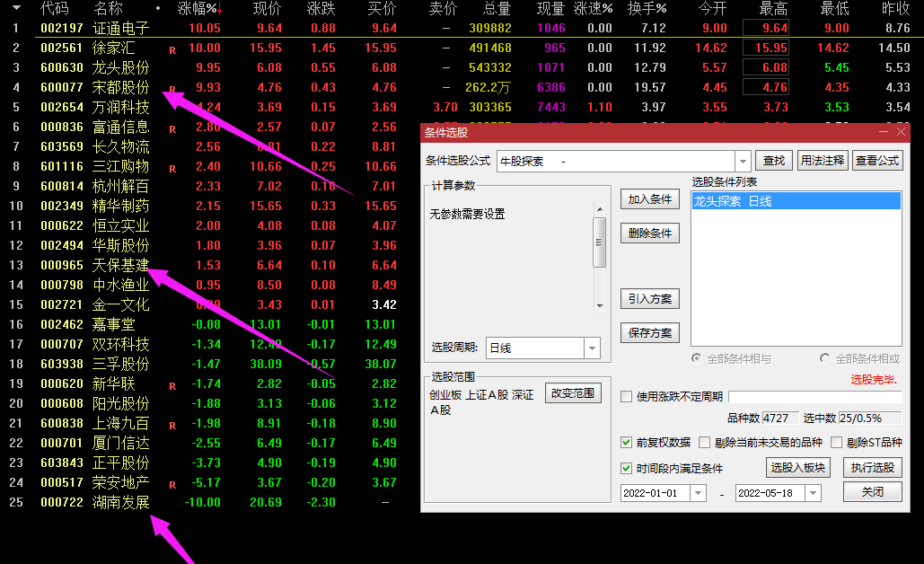Image resolution: width=924 pixels, height=564 pixels.
Task: Sort by the 昨收 column header
Action: pyautogui.click(x=896, y=8)
